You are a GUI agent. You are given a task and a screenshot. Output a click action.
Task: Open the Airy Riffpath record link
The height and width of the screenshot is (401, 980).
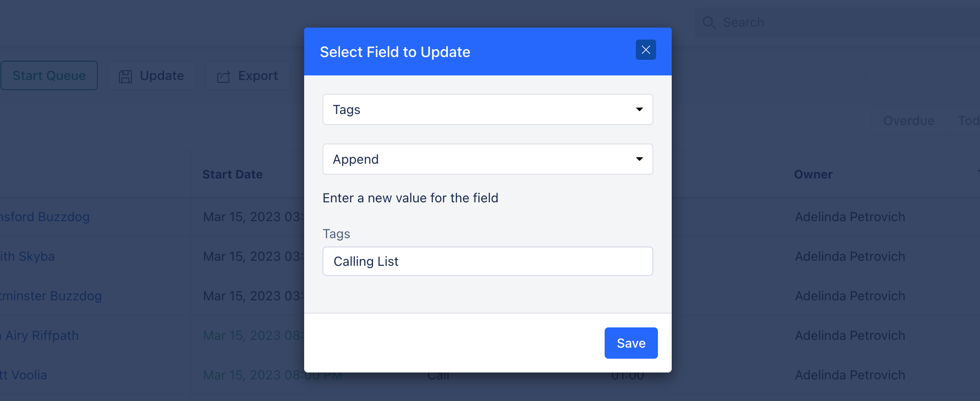coord(40,336)
